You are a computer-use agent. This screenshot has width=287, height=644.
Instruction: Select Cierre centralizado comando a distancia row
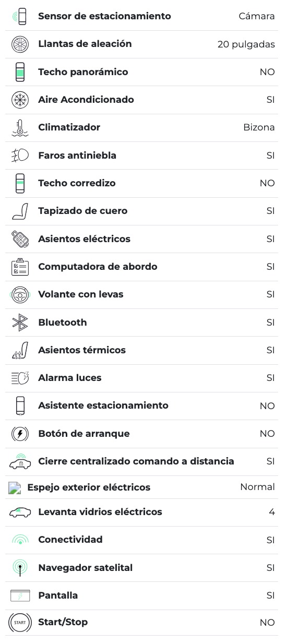pos(142,461)
